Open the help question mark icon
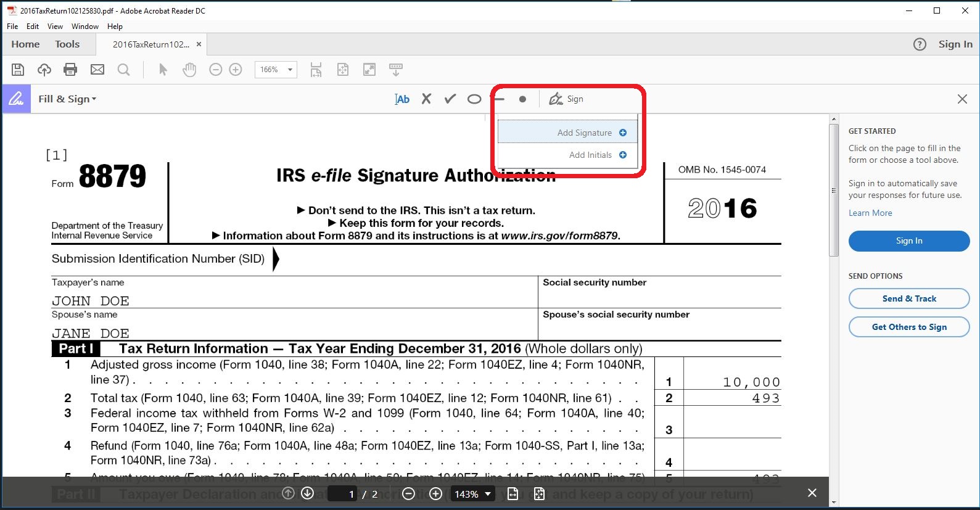 click(x=920, y=44)
